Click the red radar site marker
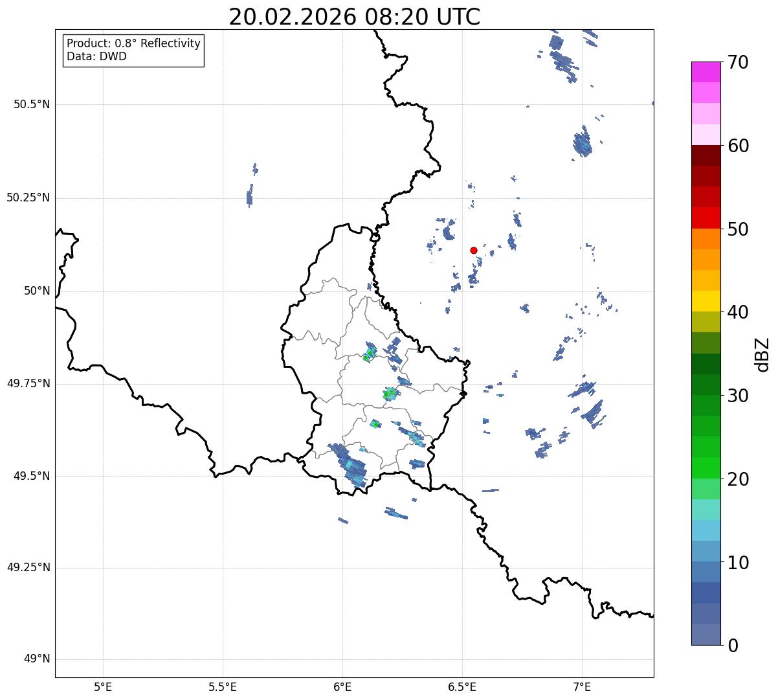Image resolution: width=778 pixels, height=700 pixels. [474, 250]
